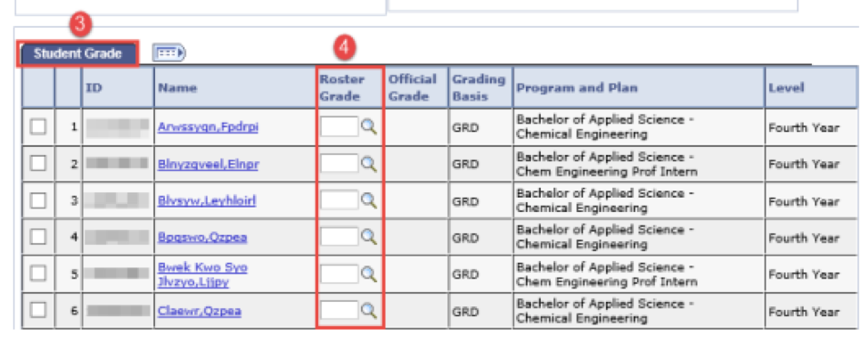Click the magnifier icon in row 5
This screenshot has height=358, width=868.
pyautogui.click(x=369, y=274)
